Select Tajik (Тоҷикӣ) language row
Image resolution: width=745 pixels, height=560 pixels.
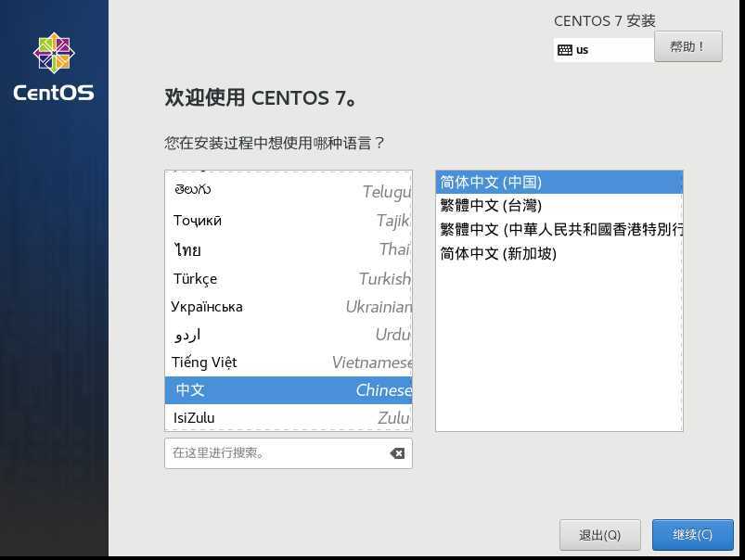coord(289,221)
